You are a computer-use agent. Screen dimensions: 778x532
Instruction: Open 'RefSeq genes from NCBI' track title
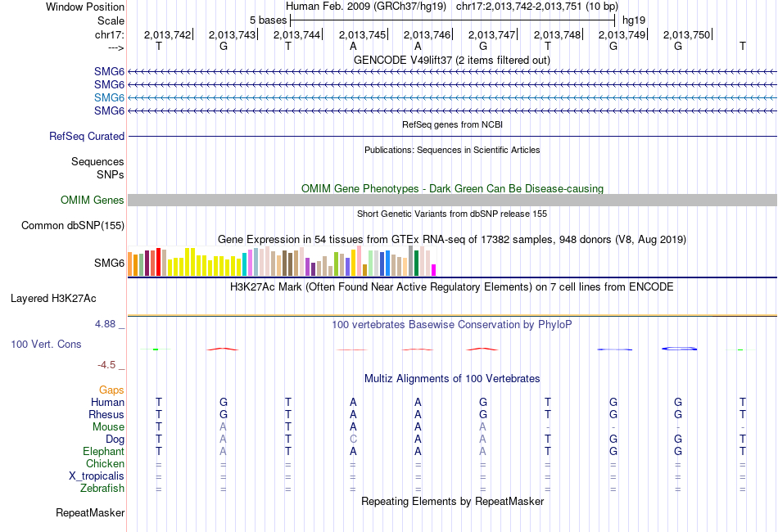452,124
